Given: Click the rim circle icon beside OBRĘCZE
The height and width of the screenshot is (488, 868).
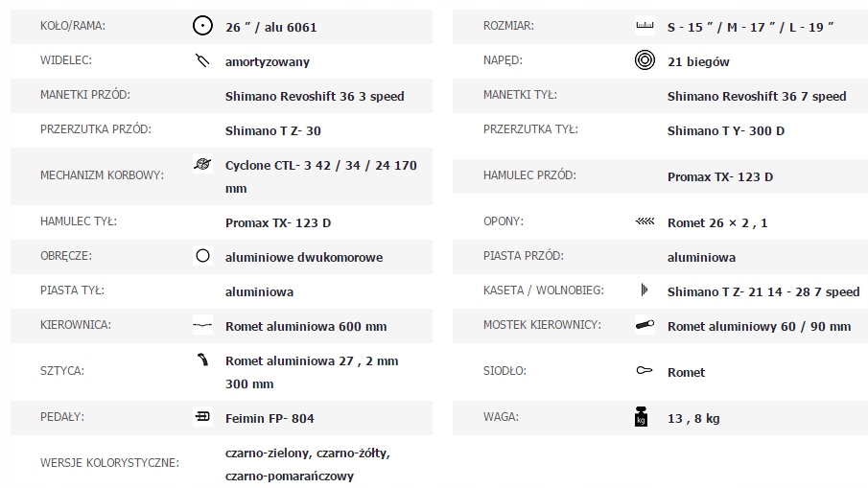Looking at the screenshot, I should click(202, 256).
